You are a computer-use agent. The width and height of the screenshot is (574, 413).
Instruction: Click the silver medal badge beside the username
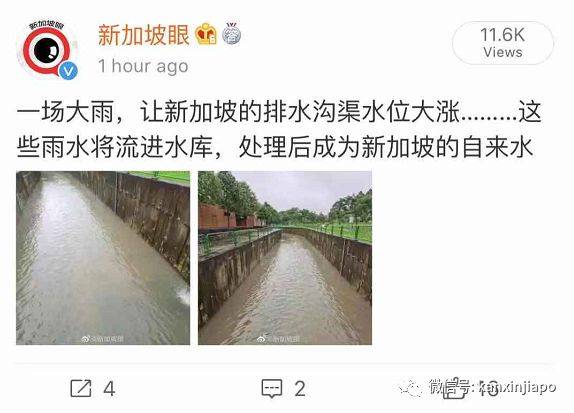click(231, 34)
